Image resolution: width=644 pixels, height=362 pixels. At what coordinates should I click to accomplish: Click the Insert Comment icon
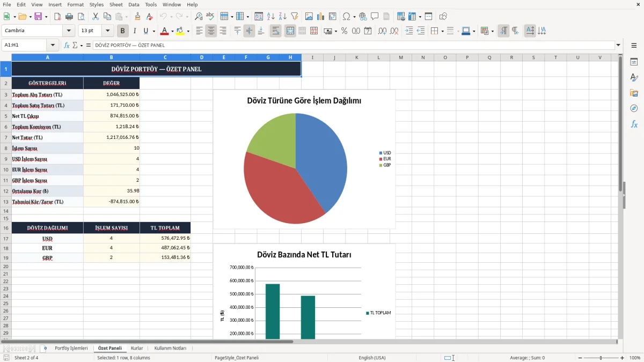point(375,17)
